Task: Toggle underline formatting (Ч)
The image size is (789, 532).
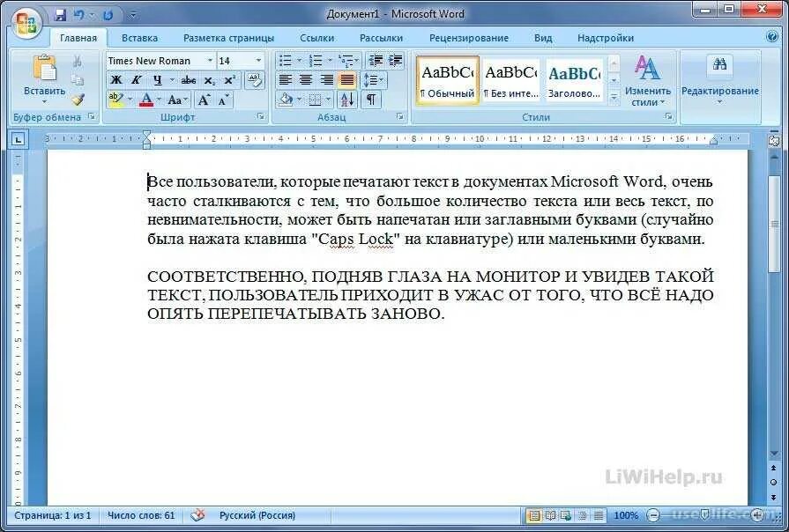Action: pyautogui.click(x=158, y=80)
